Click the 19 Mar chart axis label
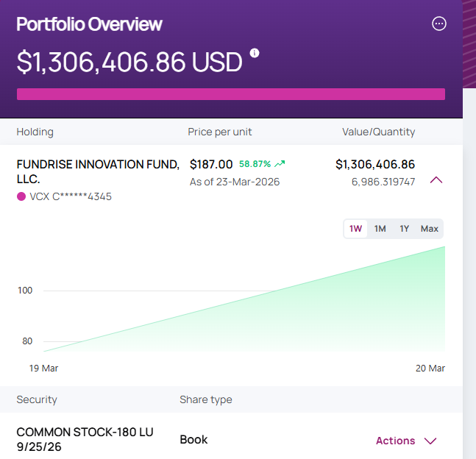Screen dimensions: 476x459 click(x=43, y=369)
